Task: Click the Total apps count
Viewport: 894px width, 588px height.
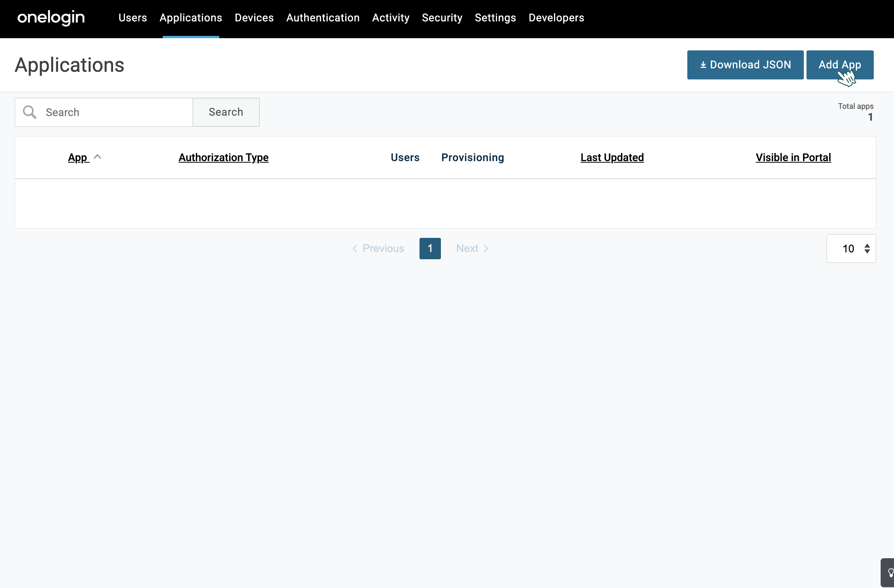Action: pos(870,117)
